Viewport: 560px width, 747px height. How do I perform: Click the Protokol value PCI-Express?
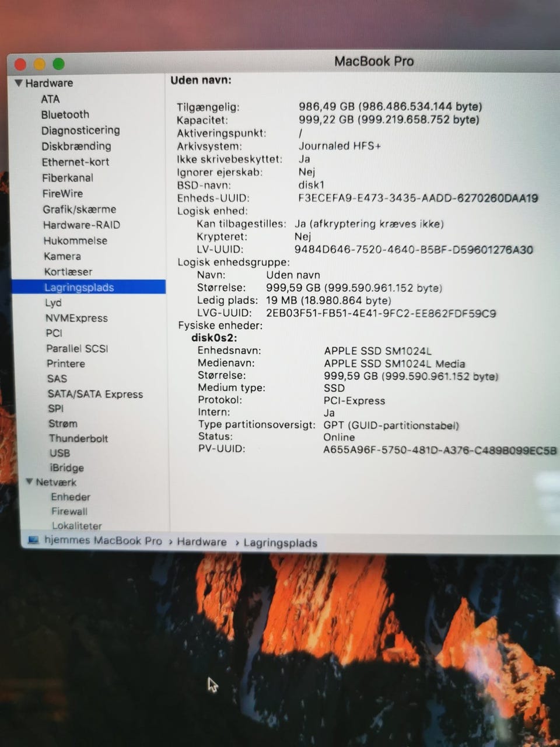click(354, 401)
